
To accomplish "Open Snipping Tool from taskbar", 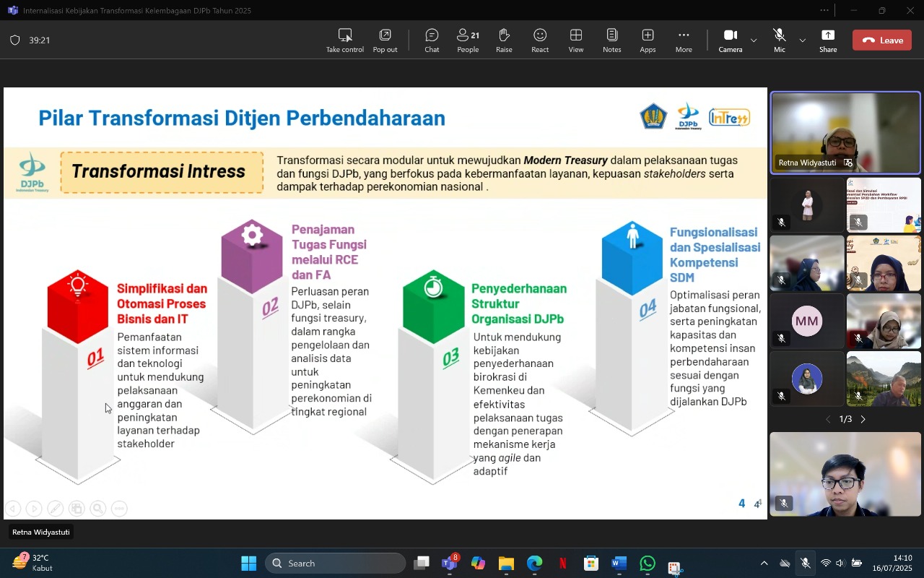I will click(x=676, y=568).
